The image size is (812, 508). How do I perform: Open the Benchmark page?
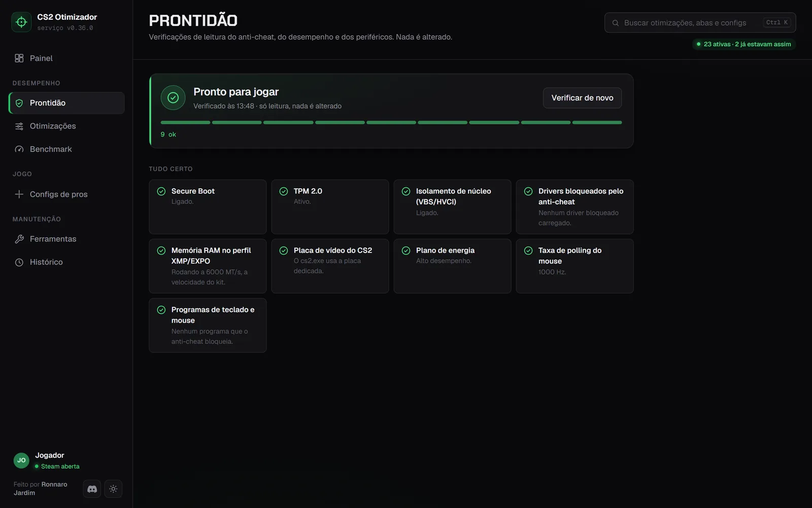coord(66,149)
